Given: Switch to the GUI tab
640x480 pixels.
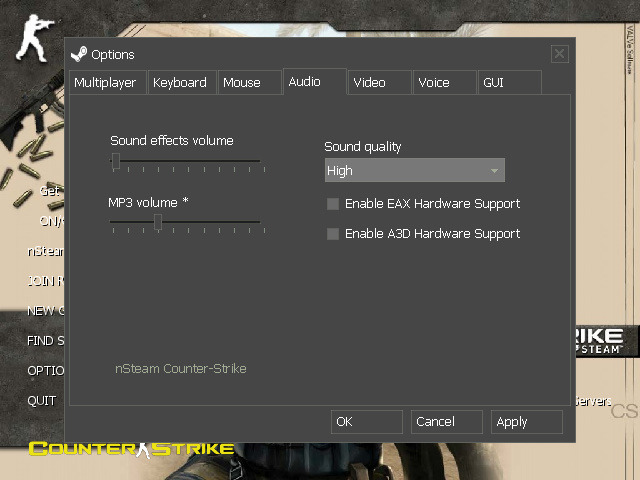Looking at the screenshot, I should coord(494,83).
